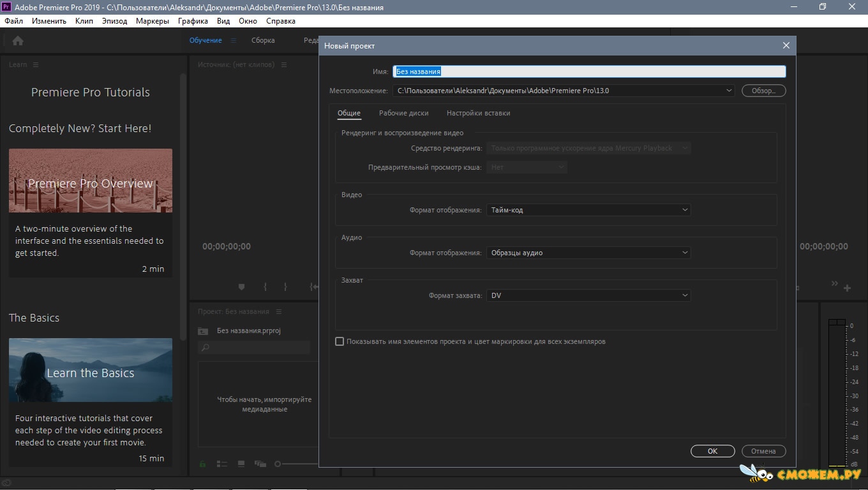Open the Маркеры menu
Viewport: 868px width, 490px height.
click(153, 21)
